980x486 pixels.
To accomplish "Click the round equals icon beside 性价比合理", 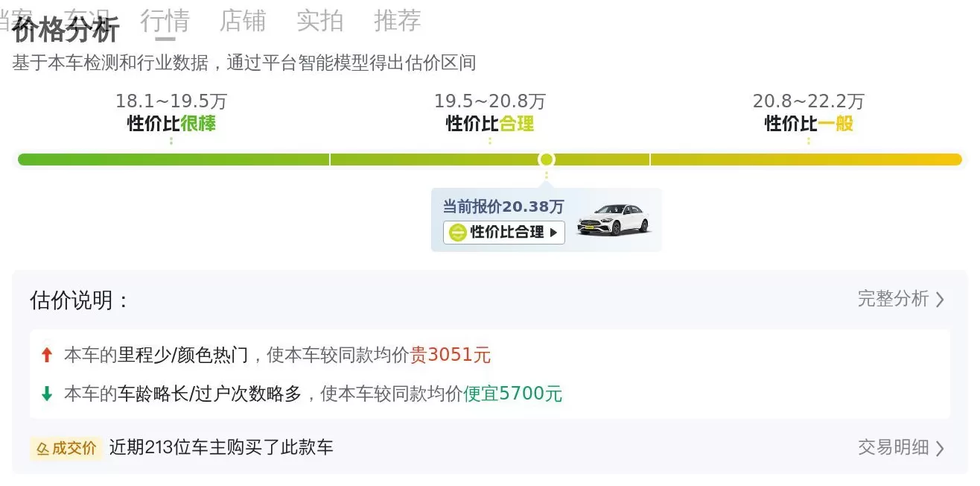I will [457, 233].
